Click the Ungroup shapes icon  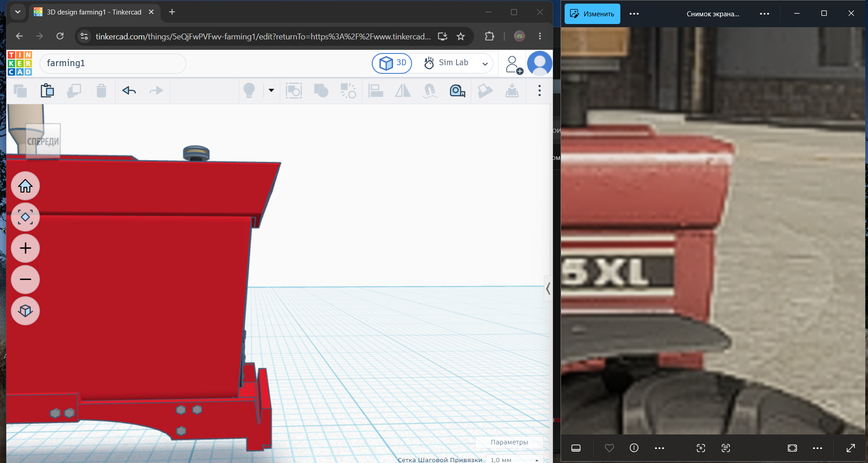pyautogui.click(x=321, y=91)
